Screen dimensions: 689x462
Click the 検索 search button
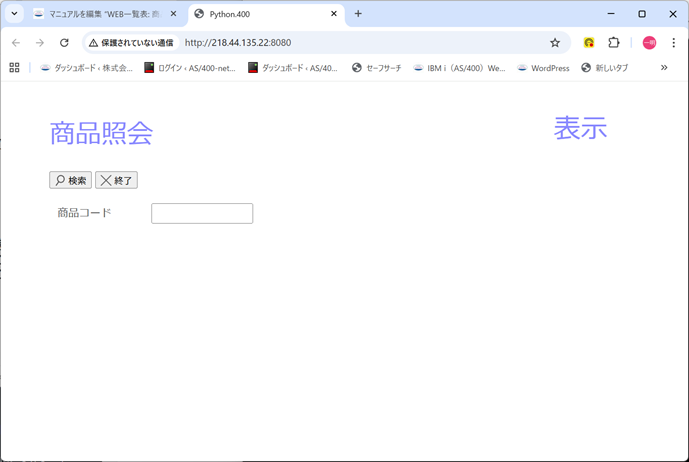[x=70, y=181]
